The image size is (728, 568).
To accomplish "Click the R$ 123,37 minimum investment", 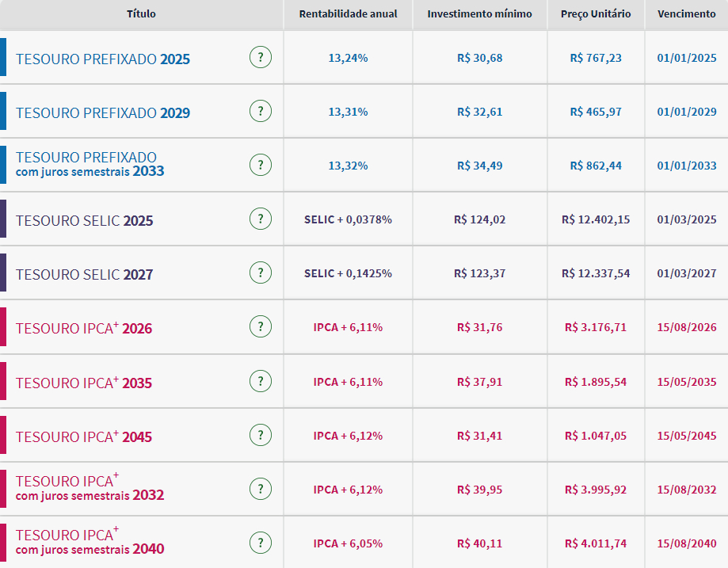I will [x=479, y=273].
